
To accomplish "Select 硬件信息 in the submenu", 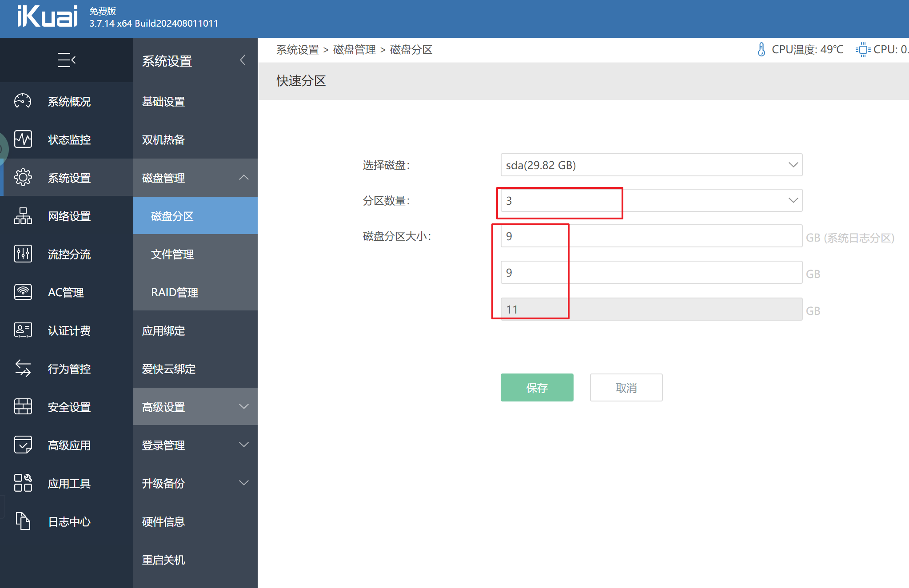I will [195, 522].
